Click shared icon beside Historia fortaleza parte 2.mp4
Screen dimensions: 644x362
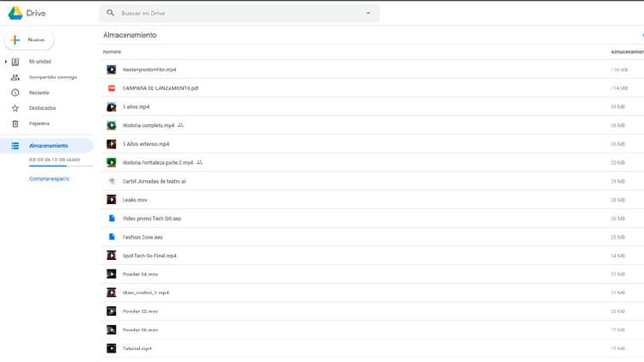[199, 162]
